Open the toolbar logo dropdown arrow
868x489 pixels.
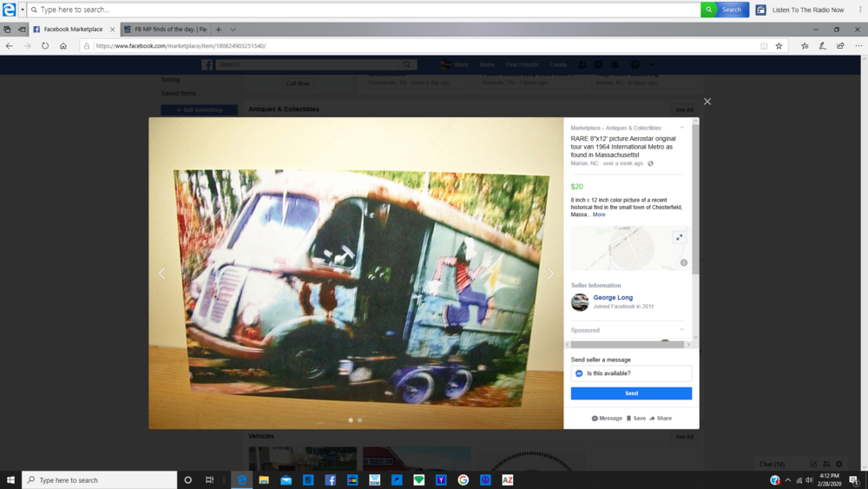(23, 10)
